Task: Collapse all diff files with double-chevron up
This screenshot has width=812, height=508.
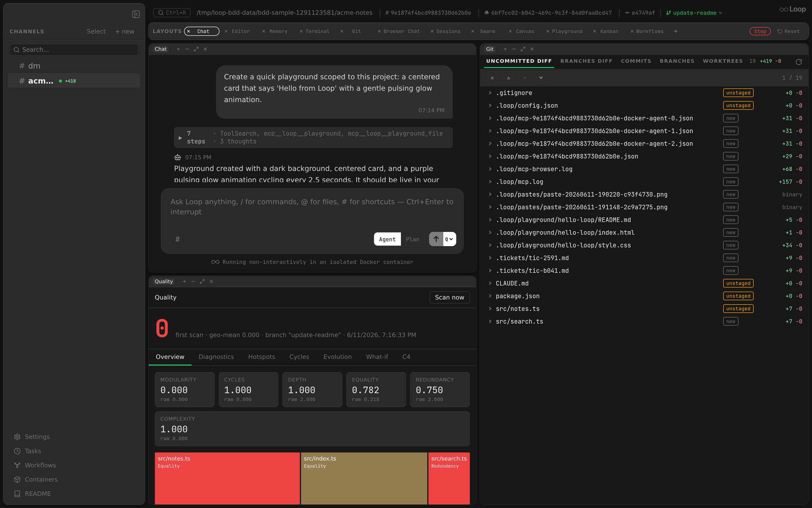Action: click(508, 78)
